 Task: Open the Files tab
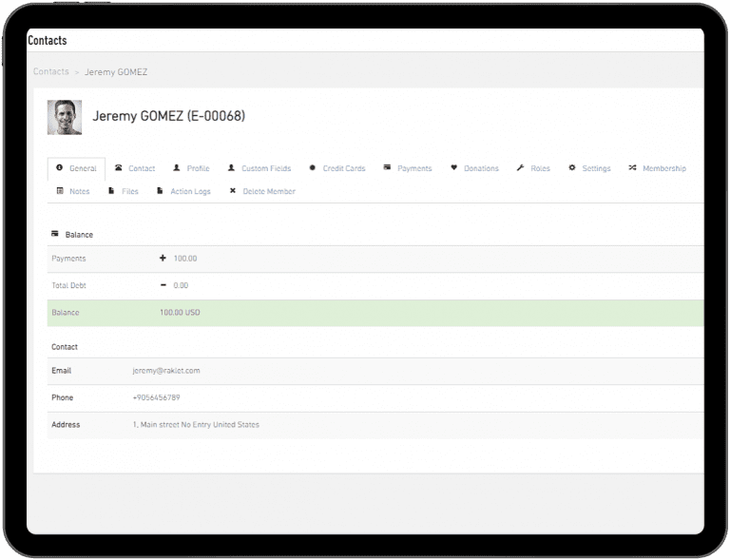[x=129, y=191]
